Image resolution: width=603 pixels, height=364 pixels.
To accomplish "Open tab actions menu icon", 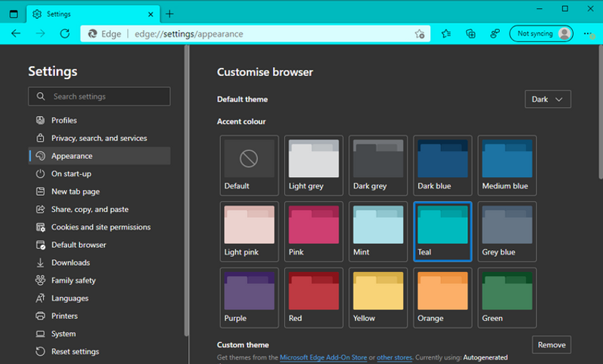I will (x=13, y=14).
